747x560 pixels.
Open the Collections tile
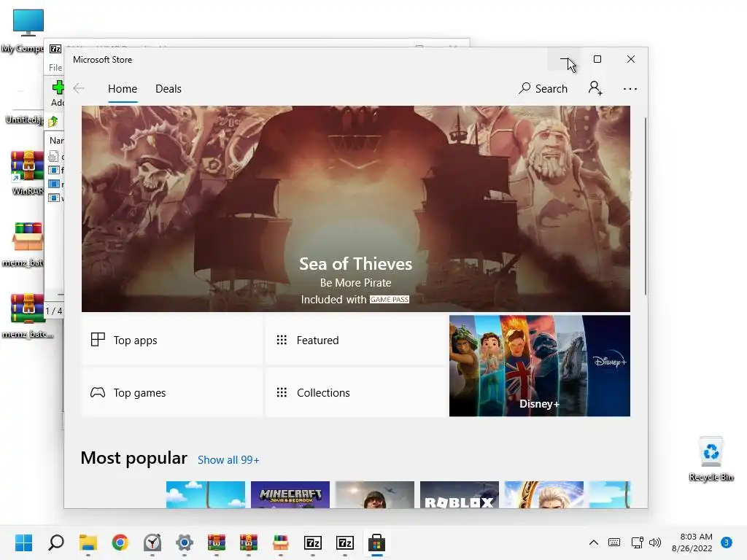coord(355,392)
